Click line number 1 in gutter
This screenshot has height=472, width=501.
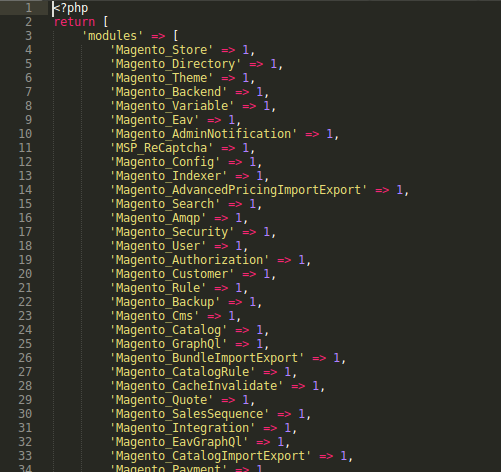[x=29, y=8]
